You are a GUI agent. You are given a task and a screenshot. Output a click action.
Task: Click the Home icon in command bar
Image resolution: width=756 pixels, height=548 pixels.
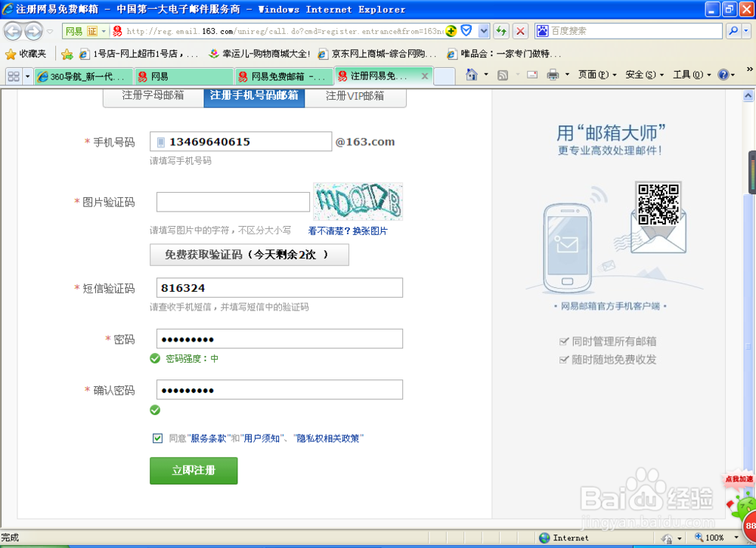pyautogui.click(x=472, y=75)
